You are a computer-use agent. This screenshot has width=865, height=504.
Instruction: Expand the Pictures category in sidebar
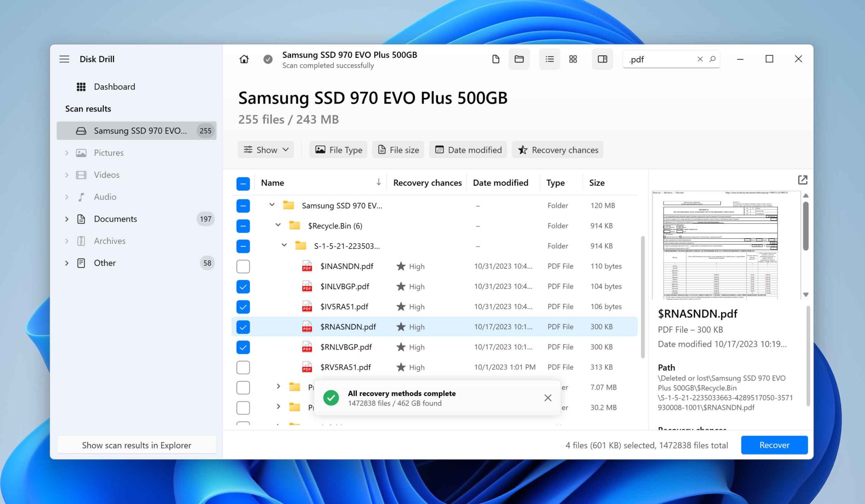tap(67, 153)
